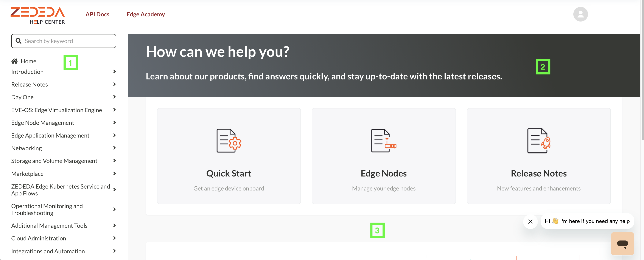Open the Edge Node Management link
The width and height of the screenshot is (644, 260).
pyautogui.click(x=43, y=123)
